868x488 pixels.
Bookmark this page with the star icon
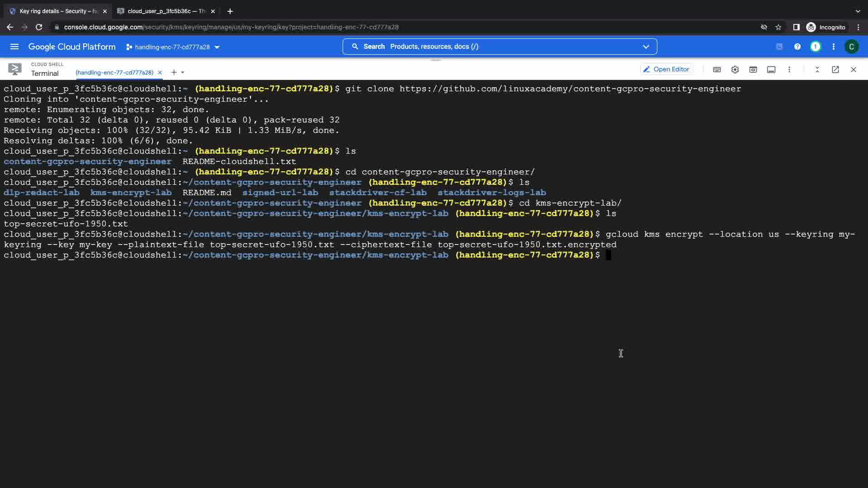(778, 27)
